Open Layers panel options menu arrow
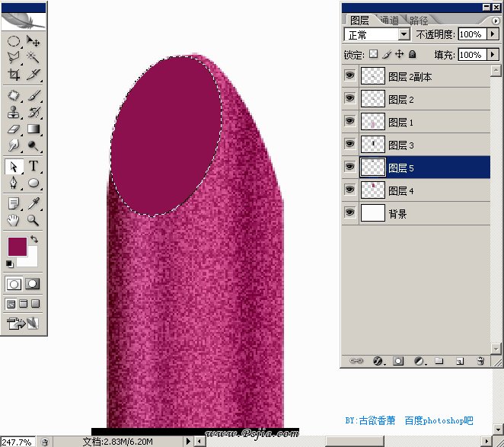The height and width of the screenshot is (447, 504). [496, 21]
